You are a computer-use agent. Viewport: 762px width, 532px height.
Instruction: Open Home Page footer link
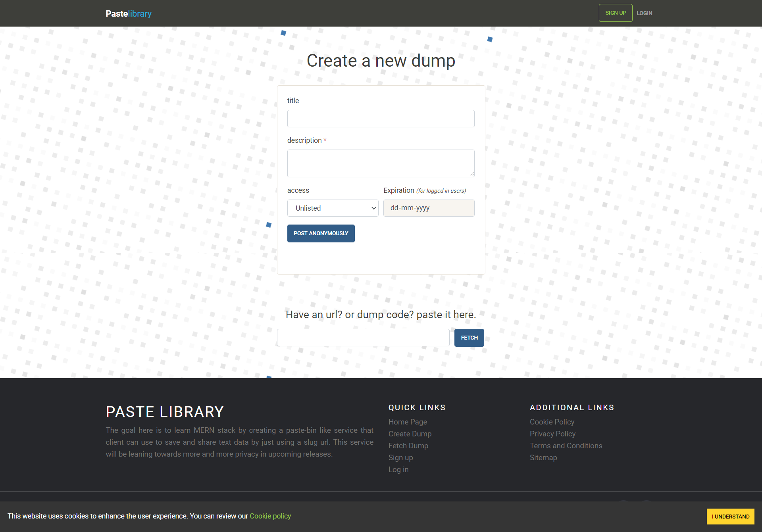pos(408,422)
